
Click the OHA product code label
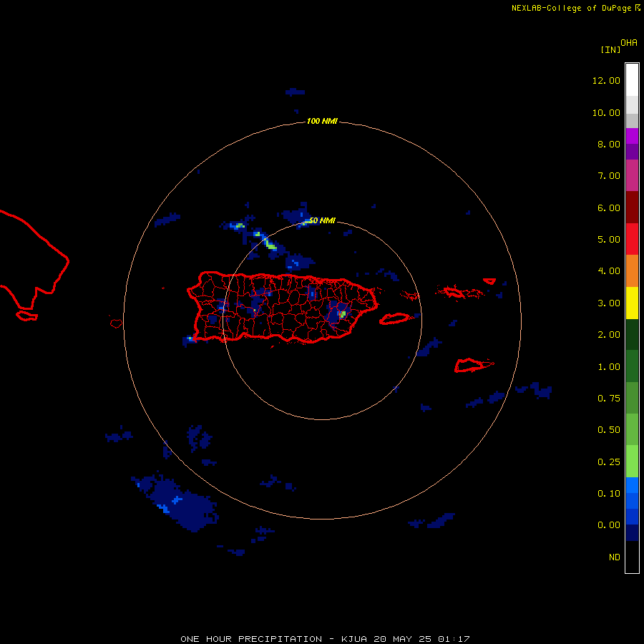point(629,42)
